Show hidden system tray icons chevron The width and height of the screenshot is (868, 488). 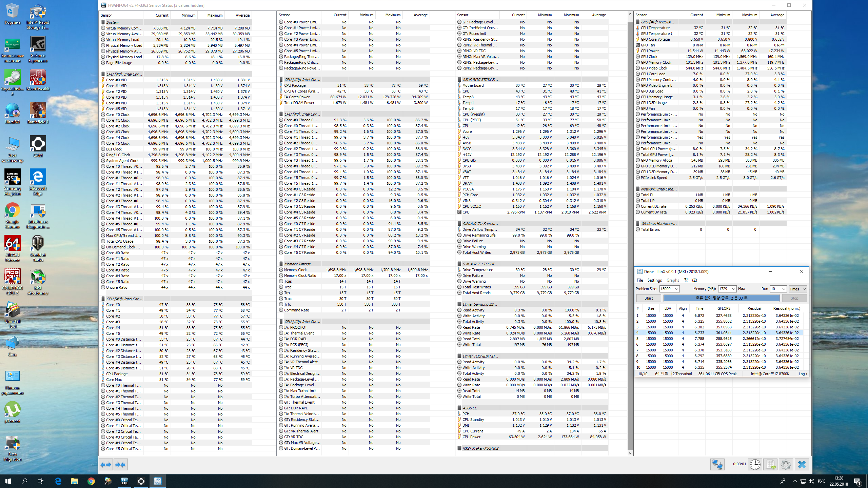(x=795, y=481)
